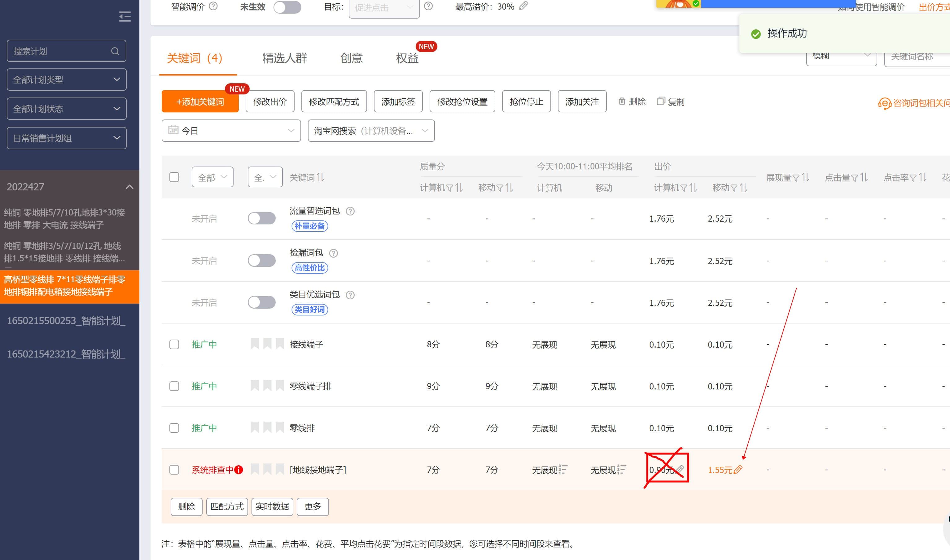Open the 今日 date range dropdown
Screen dimensions: 950x560
(x=231, y=131)
